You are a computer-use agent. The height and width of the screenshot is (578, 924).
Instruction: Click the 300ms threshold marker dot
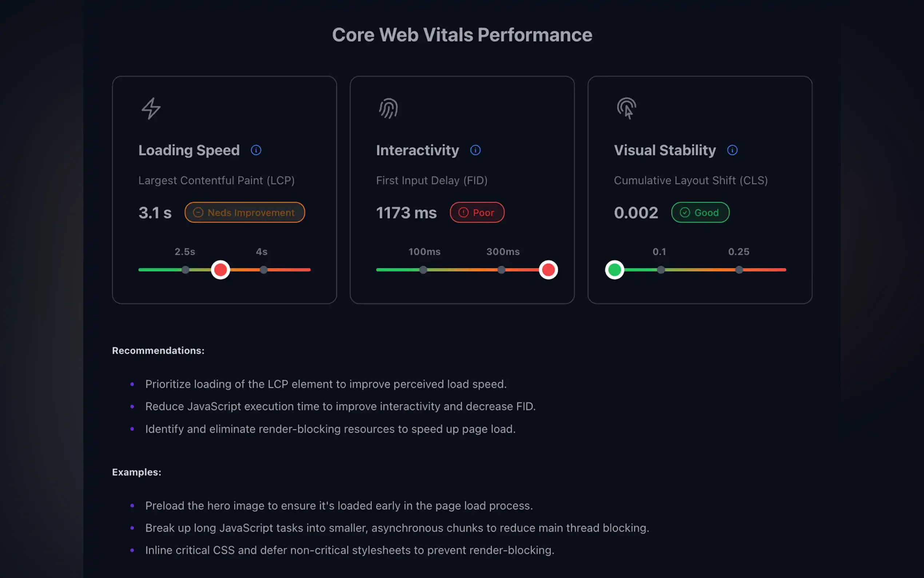pyautogui.click(x=502, y=270)
